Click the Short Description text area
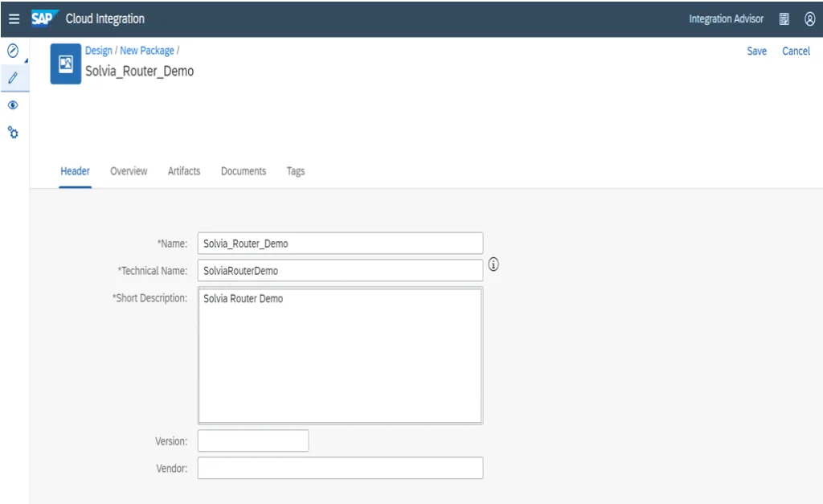Image resolution: width=823 pixels, height=504 pixels. coord(340,354)
